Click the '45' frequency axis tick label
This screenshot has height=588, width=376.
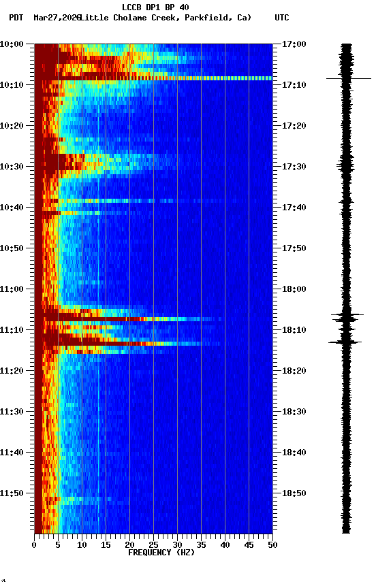click(249, 545)
